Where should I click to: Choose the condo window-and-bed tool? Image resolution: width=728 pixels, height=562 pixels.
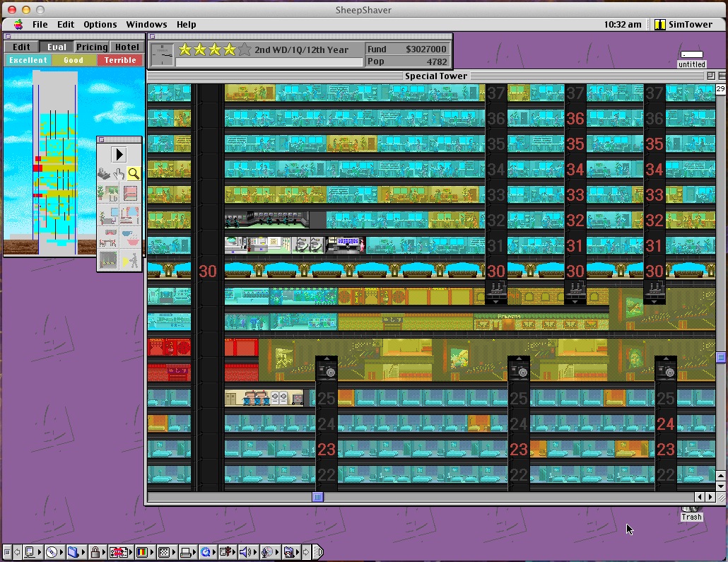[131, 216]
